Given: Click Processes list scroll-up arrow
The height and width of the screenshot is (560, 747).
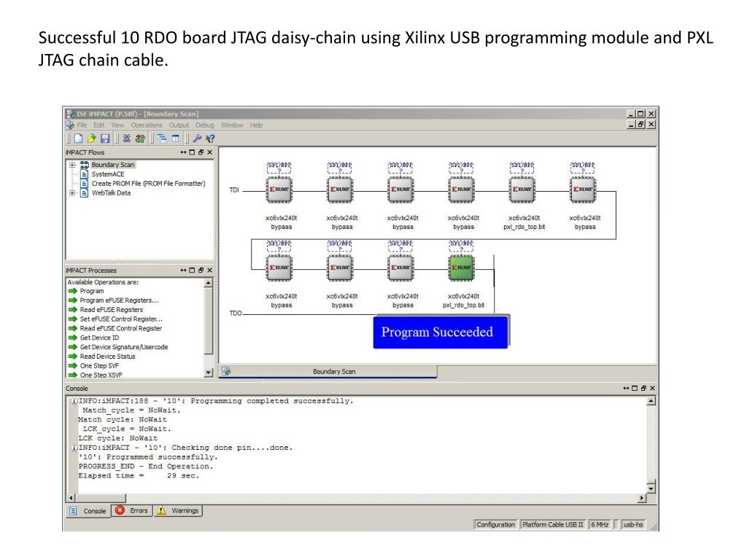Looking at the screenshot, I should pyautogui.click(x=208, y=283).
